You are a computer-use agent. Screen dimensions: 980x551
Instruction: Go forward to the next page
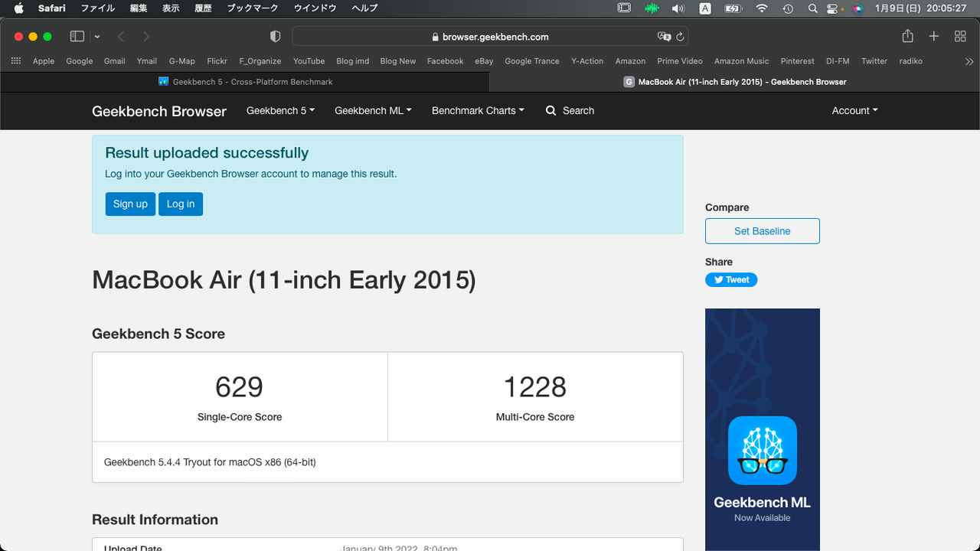(x=145, y=36)
